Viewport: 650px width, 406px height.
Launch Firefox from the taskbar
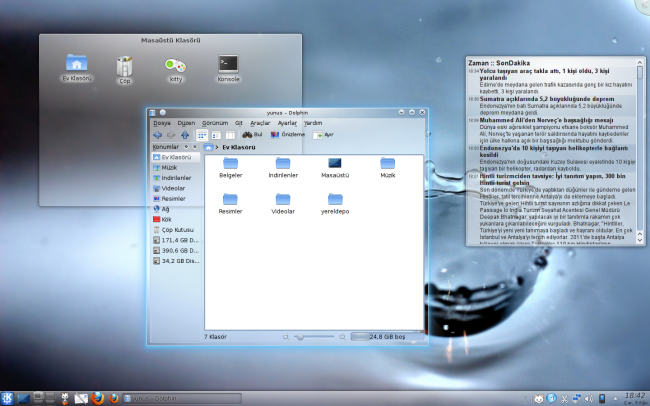97,397
